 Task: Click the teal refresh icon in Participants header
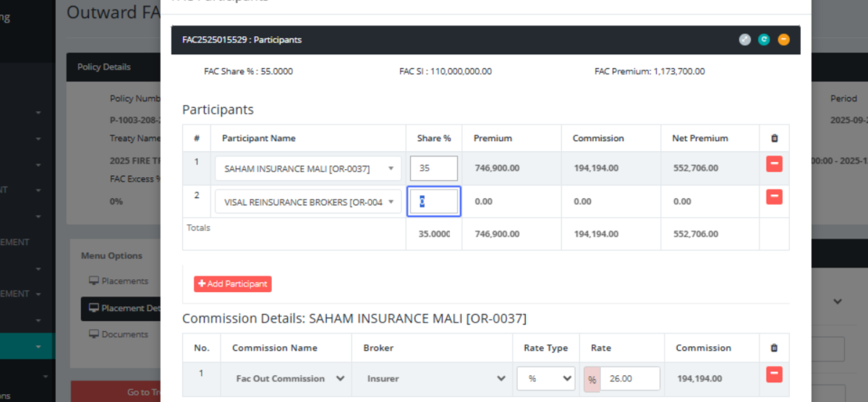pyautogui.click(x=764, y=40)
